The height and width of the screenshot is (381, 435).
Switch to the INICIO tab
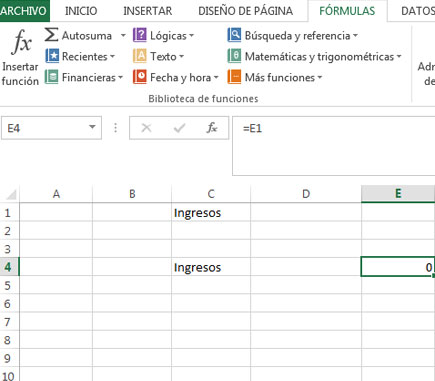coord(81,11)
